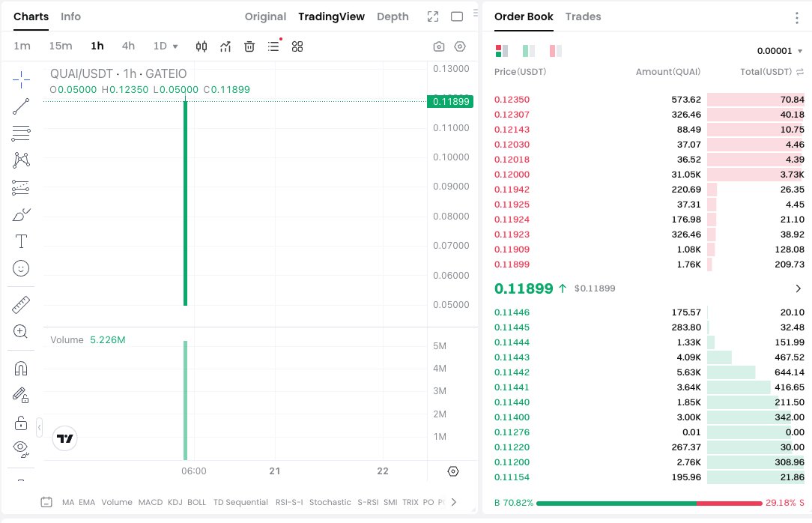Viewport: 812px width, 523px height.
Task: Set timeframe to 15m
Action: (61, 46)
